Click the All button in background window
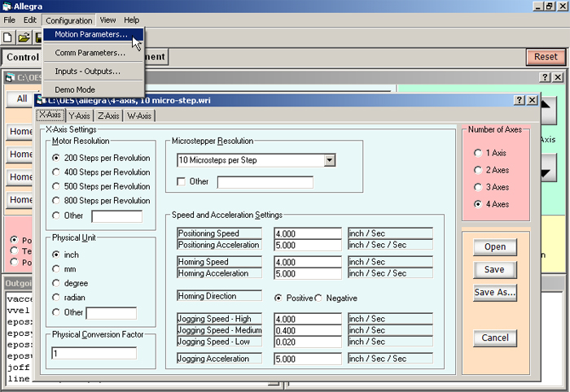This screenshot has height=392, width=570. click(x=20, y=98)
